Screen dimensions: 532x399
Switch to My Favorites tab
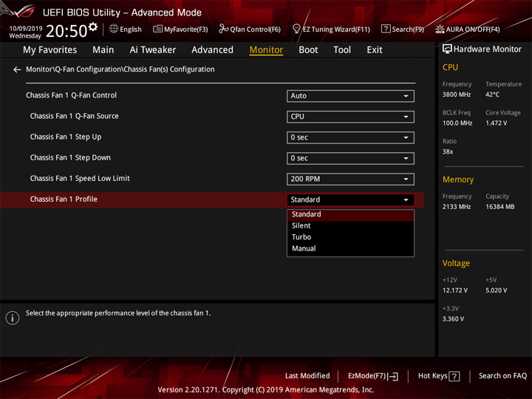50,50
